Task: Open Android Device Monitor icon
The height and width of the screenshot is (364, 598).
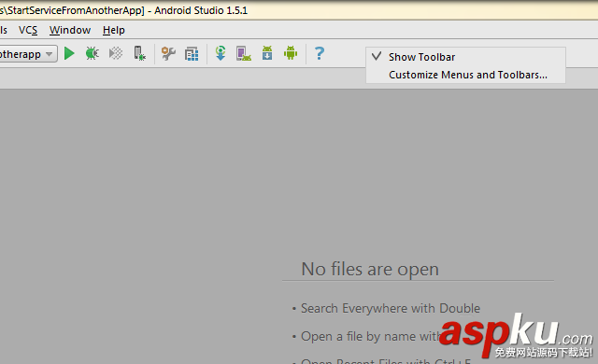Action: [x=291, y=53]
